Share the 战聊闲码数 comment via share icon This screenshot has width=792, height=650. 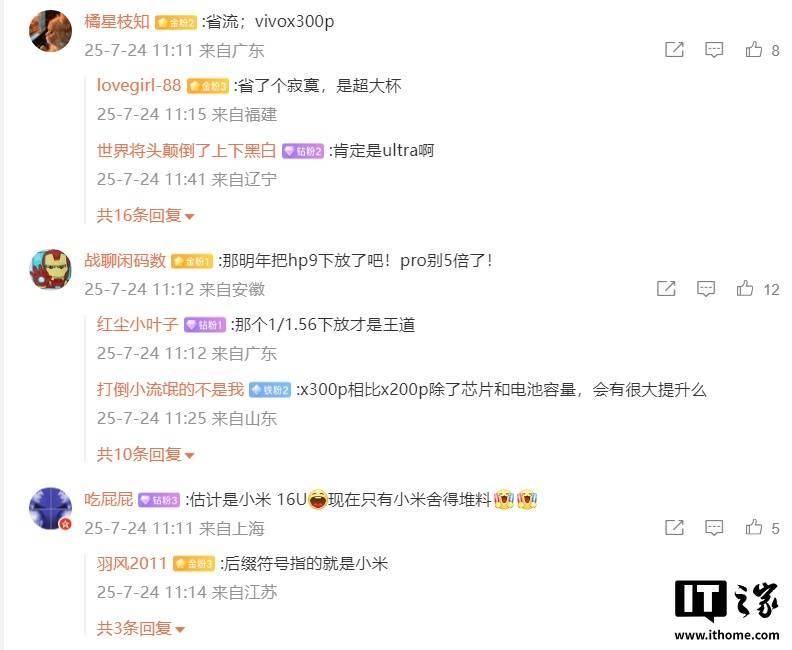[666, 288]
